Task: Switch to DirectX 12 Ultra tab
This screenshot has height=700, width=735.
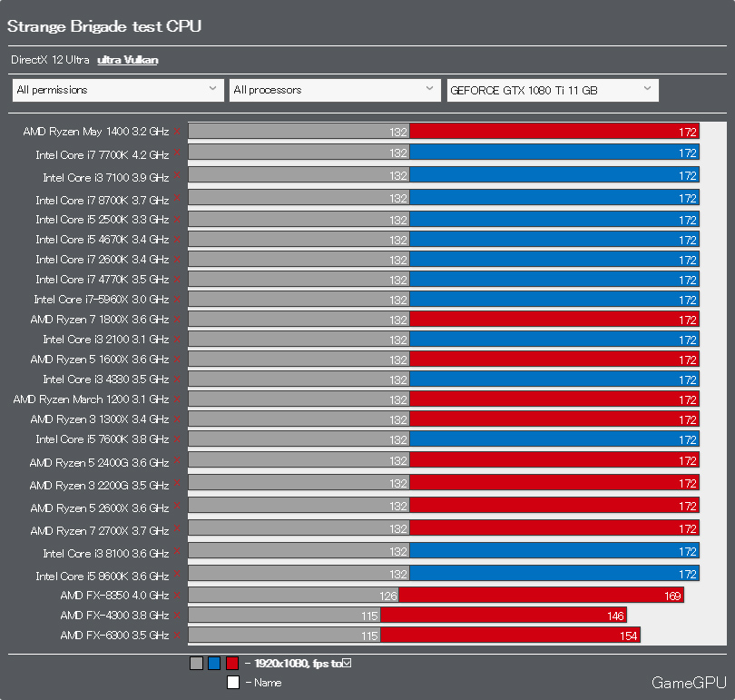Action: [x=50, y=60]
